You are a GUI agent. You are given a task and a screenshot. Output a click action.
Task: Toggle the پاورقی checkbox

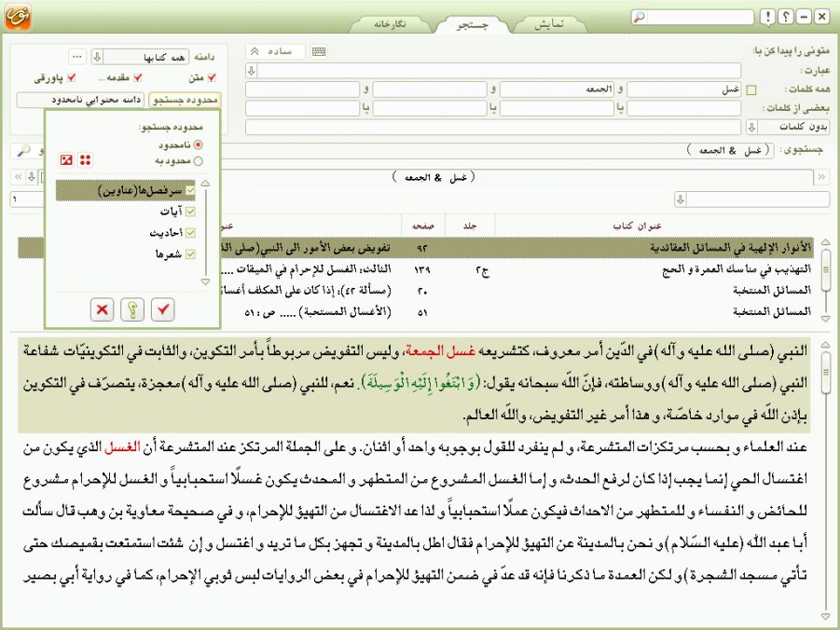[x=71, y=77]
